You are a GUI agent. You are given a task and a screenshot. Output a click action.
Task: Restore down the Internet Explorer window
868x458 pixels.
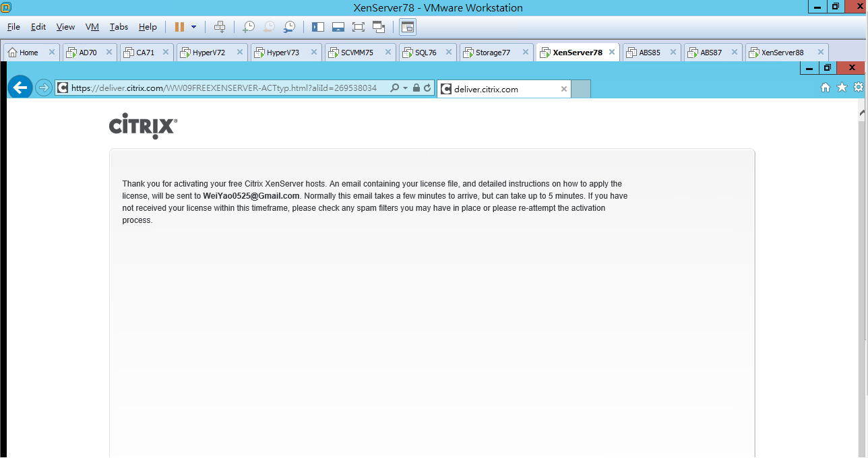pos(827,68)
